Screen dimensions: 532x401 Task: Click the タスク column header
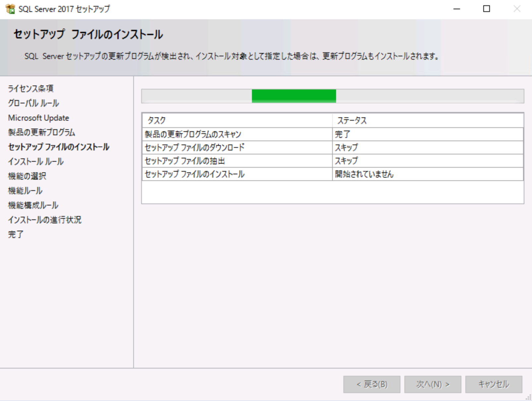(237, 121)
